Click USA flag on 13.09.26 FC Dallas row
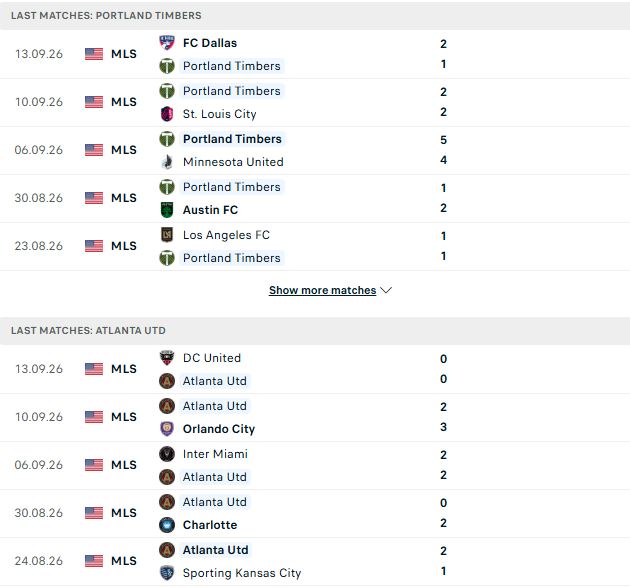Image resolution: width=630 pixels, height=588 pixels. click(94, 54)
